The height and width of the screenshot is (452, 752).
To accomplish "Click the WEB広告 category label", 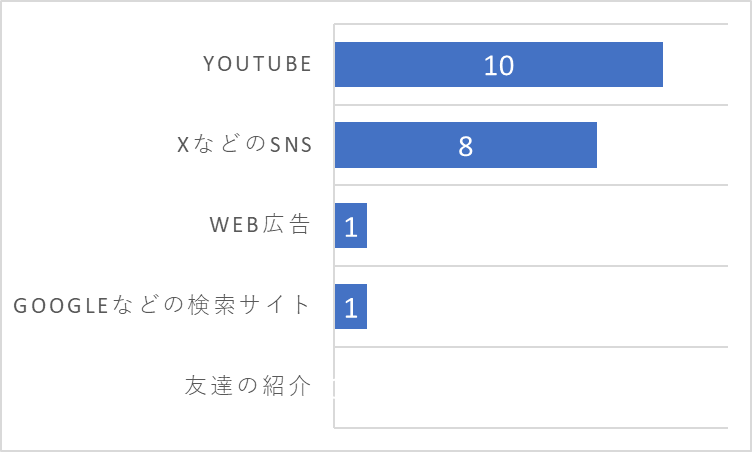I will (260, 224).
